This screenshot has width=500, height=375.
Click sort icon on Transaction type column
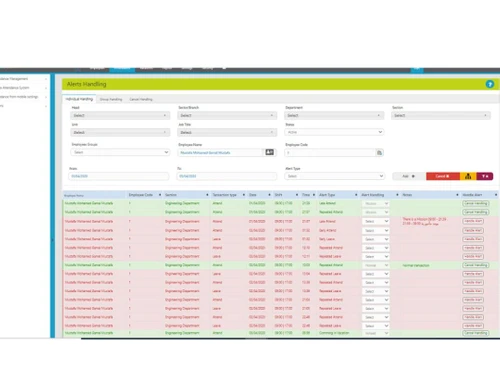pyautogui.click(x=244, y=195)
